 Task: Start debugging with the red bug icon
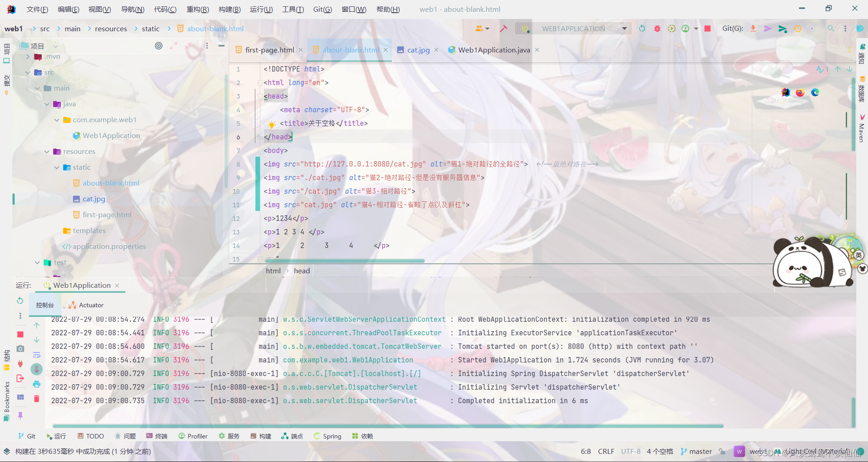click(x=657, y=29)
